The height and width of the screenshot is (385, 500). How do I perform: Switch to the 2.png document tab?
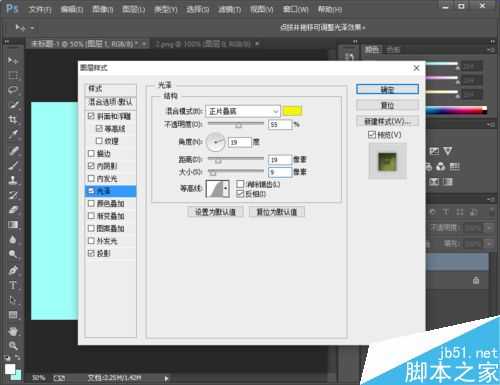[x=203, y=44]
